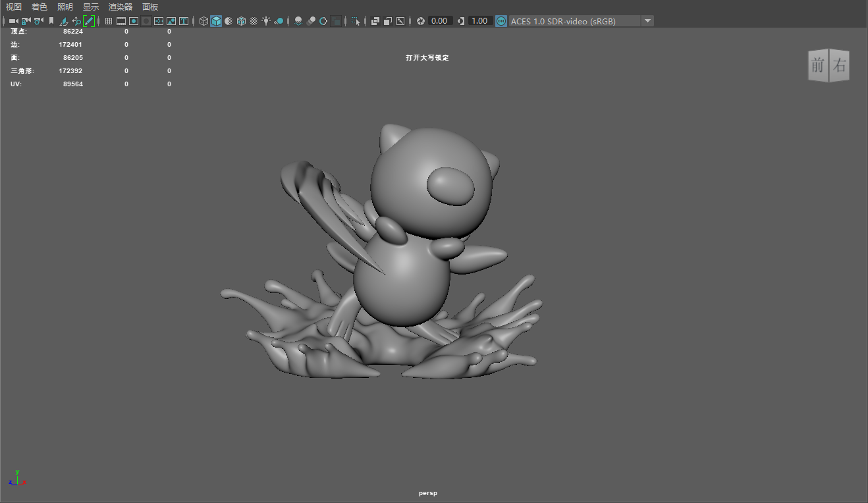
Task: Toggle color management ON button
Action: [x=501, y=21]
